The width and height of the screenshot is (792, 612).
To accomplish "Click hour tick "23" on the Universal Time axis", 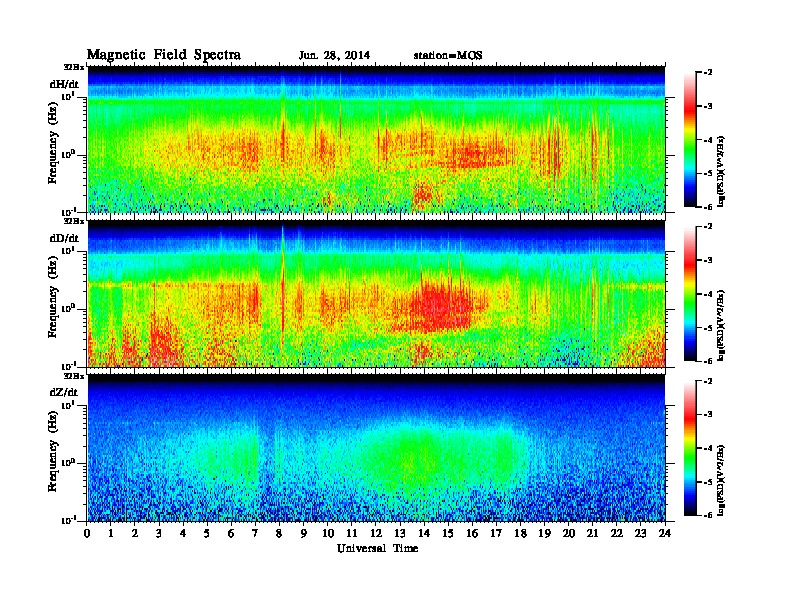I will point(641,534).
